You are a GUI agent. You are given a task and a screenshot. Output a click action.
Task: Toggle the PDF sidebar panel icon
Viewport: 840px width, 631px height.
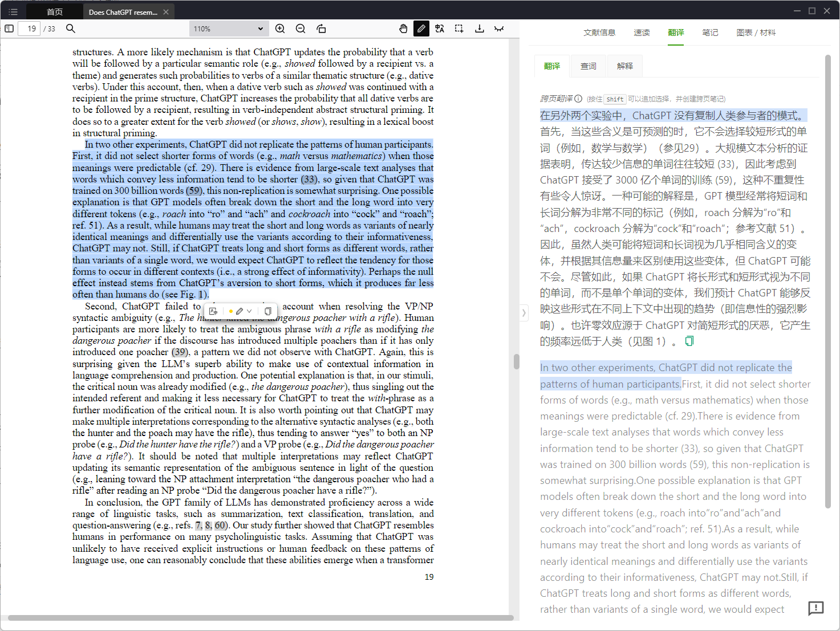coord(9,29)
